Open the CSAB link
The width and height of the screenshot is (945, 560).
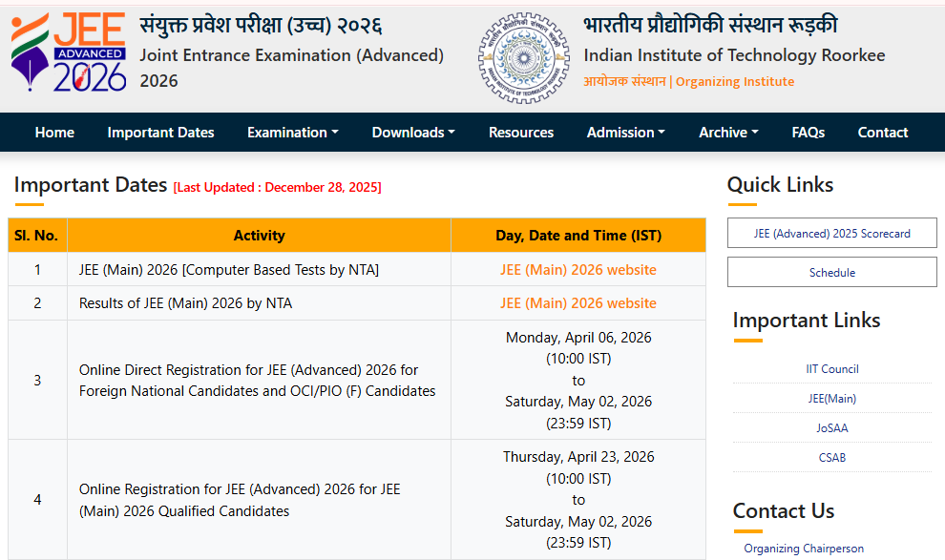pyautogui.click(x=831, y=457)
